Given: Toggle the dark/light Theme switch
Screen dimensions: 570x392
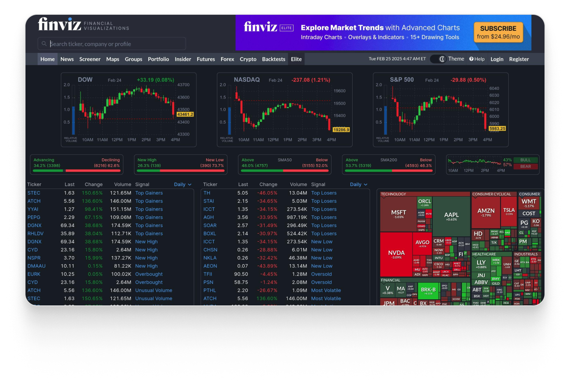Looking at the screenshot, I should (439, 59).
